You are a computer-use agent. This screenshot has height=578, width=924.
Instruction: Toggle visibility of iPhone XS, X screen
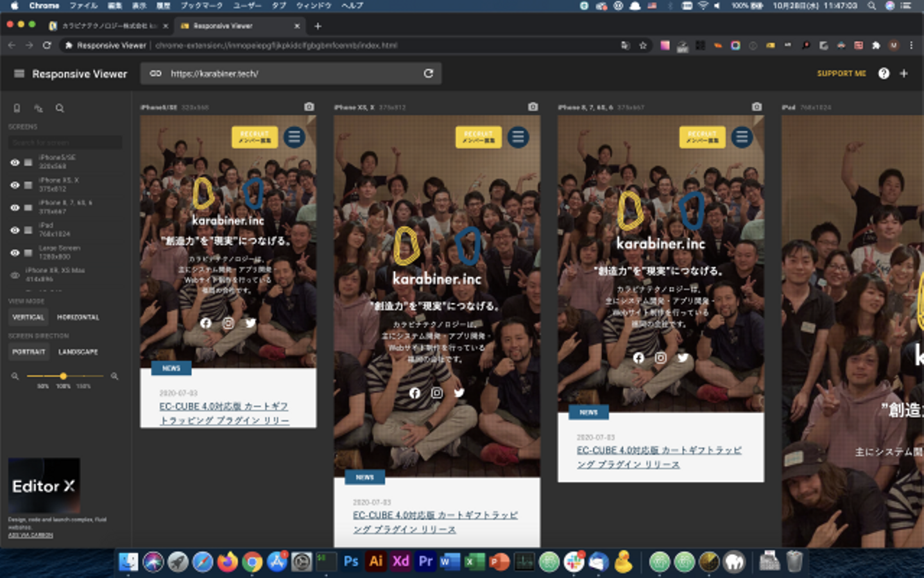(15, 185)
